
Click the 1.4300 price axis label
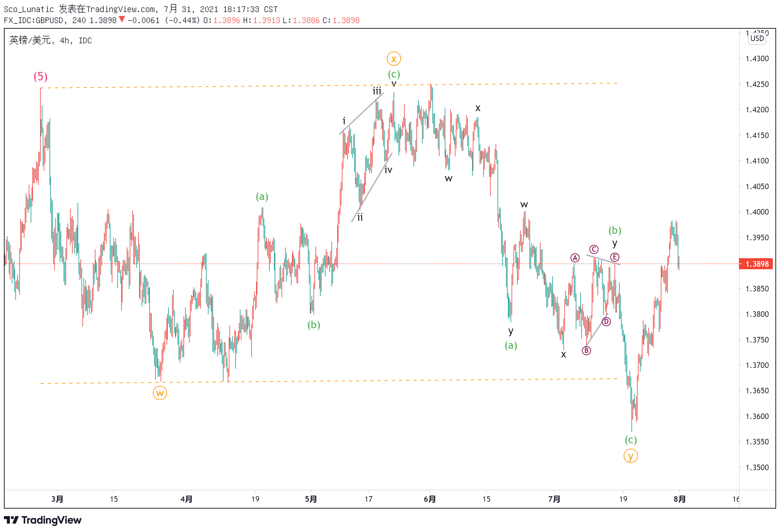[x=757, y=58]
